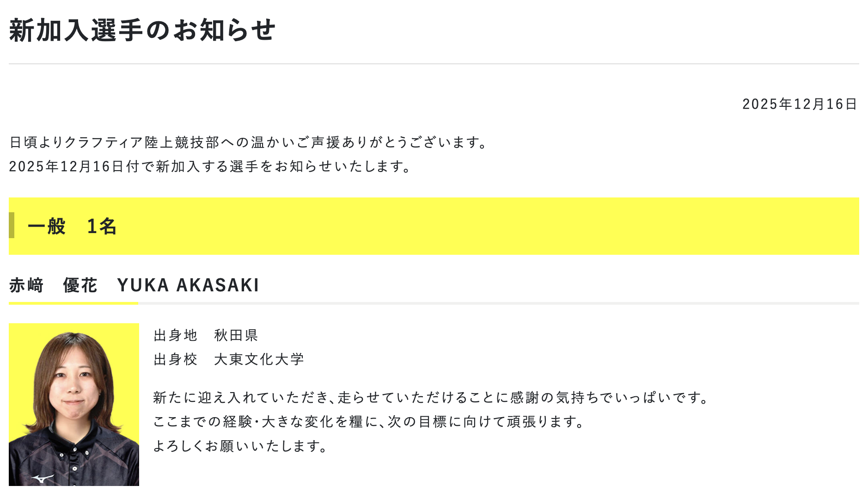Click the gray divider line under the title
The height and width of the screenshot is (492, 868).
(x=434, y=64)
